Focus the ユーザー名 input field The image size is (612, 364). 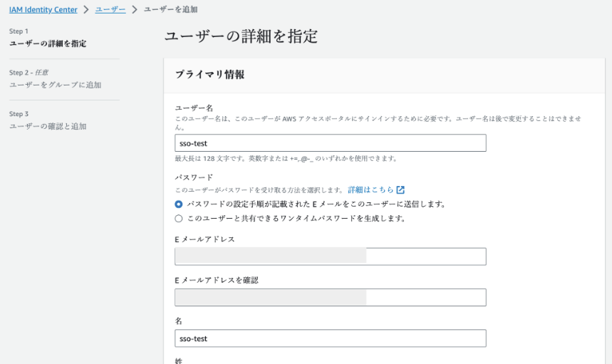[330, 143]
